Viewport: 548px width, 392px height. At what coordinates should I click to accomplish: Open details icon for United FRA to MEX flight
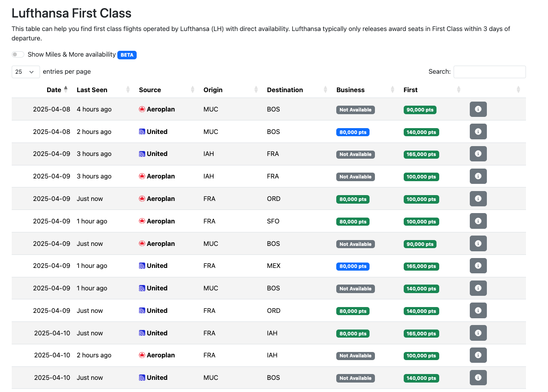point(478,266)
